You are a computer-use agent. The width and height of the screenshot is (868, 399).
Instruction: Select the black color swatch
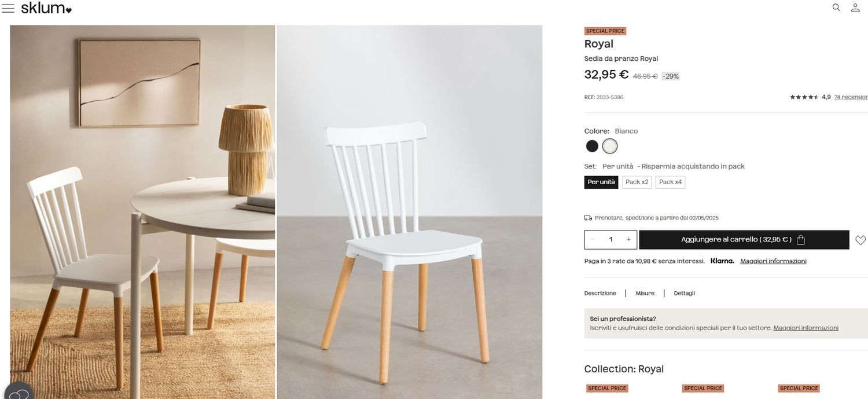(x=592, y=146)
